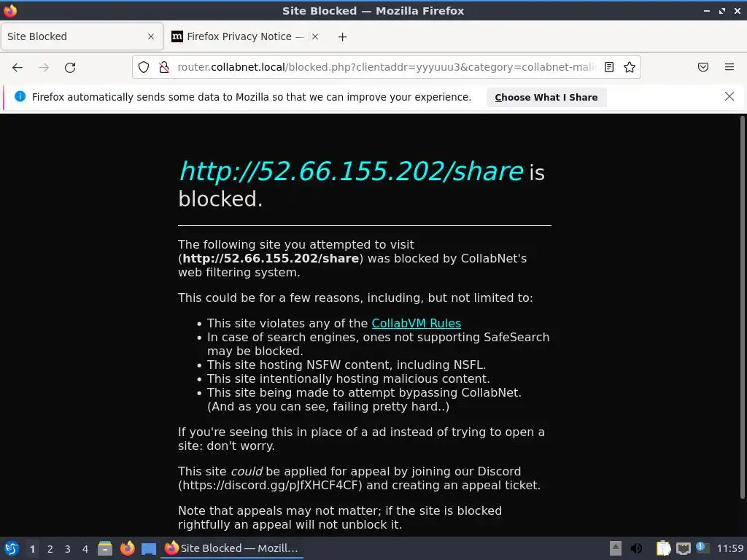The width and height of the screenshot is (747, 560).
Task: Click 'This site hosting NSFW content' bullet
Action: (347, 365)
